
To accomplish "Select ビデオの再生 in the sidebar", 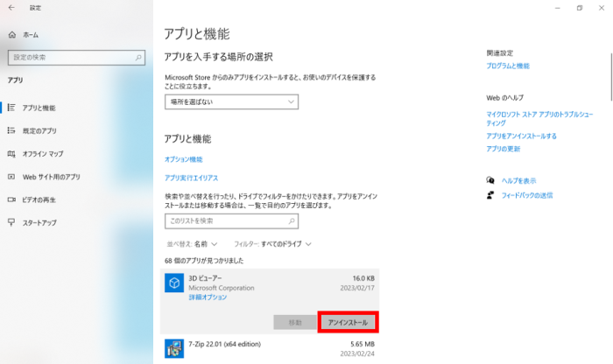I will (x=39, y=199).
